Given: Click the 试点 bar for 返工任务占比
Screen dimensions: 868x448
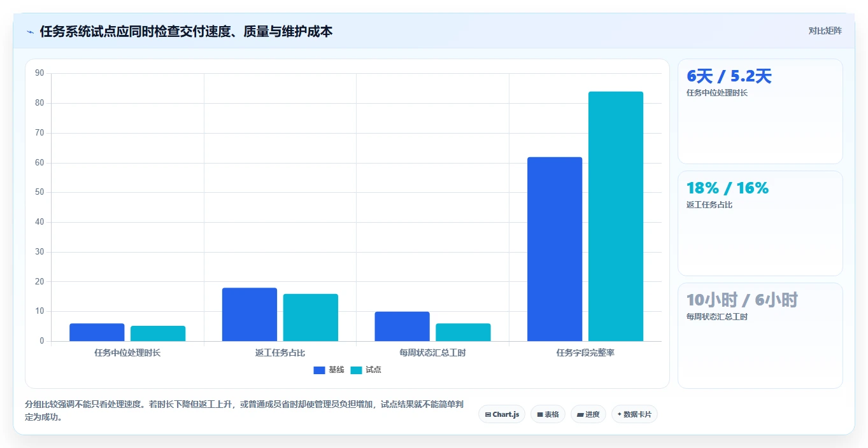Looking at the screenshot, I should coord(311,318).
